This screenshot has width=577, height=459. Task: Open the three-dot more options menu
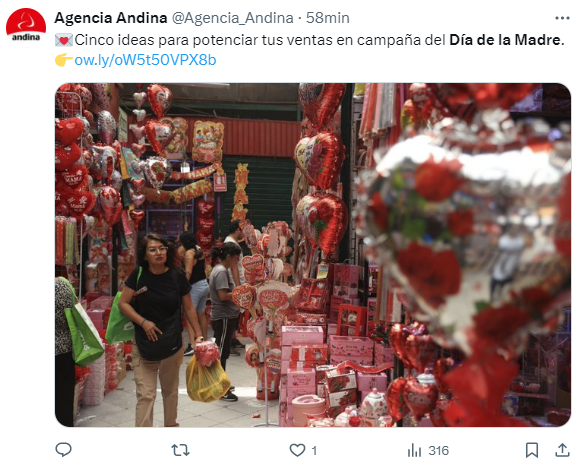(562, 18)
